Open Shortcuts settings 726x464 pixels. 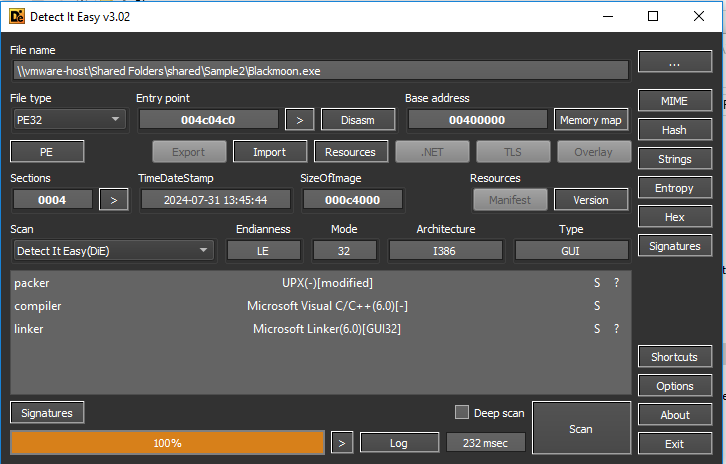[675, 357]
